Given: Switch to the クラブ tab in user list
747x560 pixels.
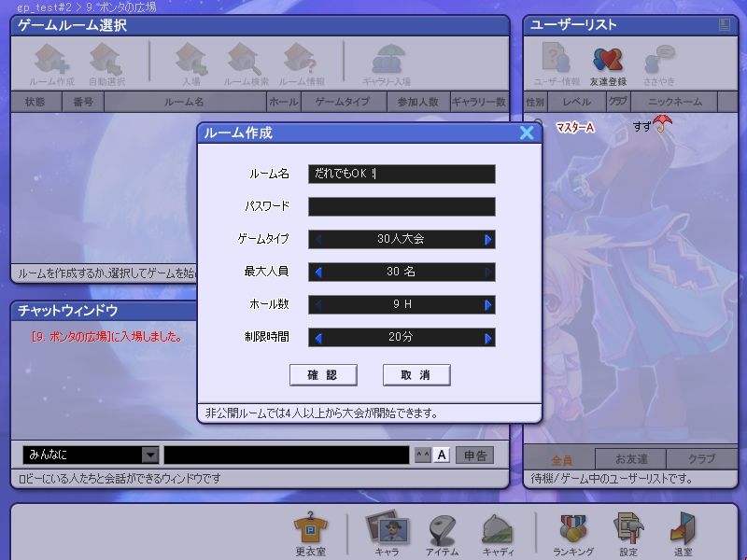Looking at the screenshot, I should click(700, 459).
